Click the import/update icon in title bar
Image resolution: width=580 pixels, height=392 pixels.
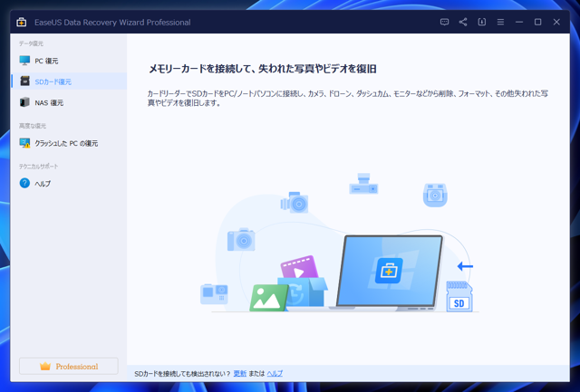coord(481,22)
